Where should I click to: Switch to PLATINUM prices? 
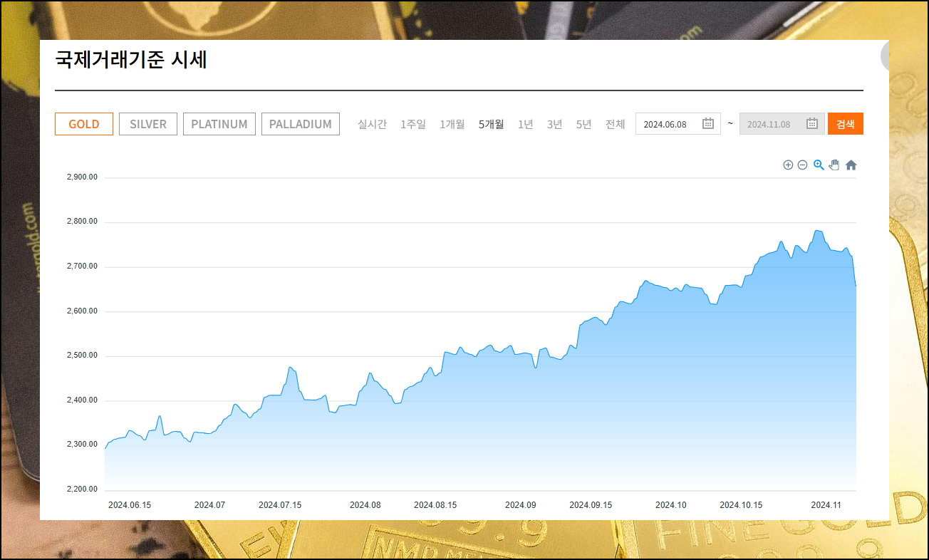(x=219, y=124)
